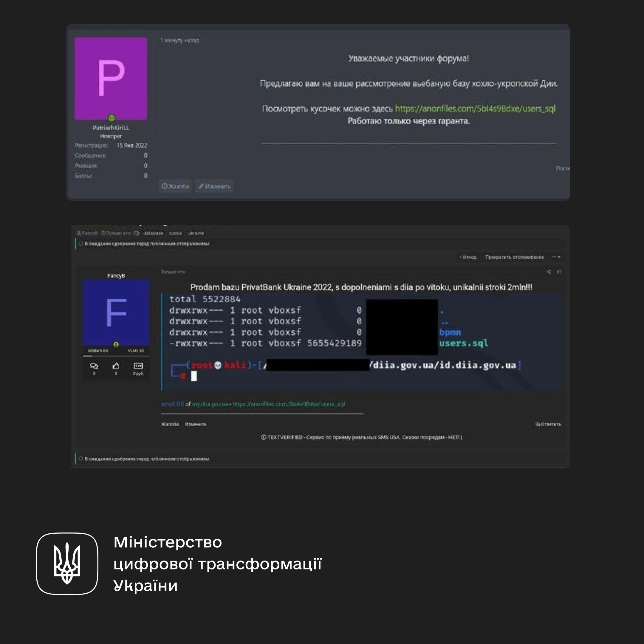644x644 pixels.
Task: Click the Жалоба button under PatriarhKiriLL's post
Action: 175,186
